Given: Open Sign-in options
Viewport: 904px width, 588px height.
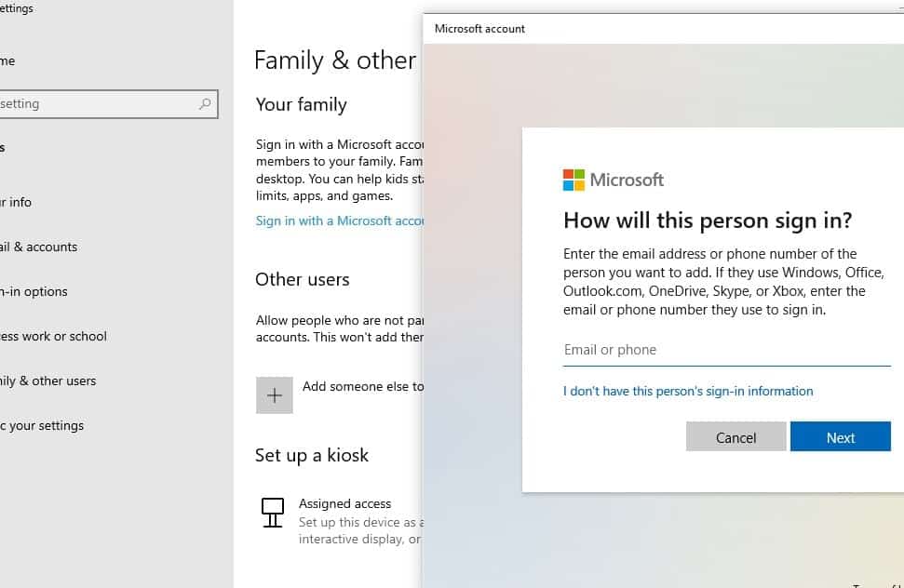Looking at the screenshot, I should point(34,292).
